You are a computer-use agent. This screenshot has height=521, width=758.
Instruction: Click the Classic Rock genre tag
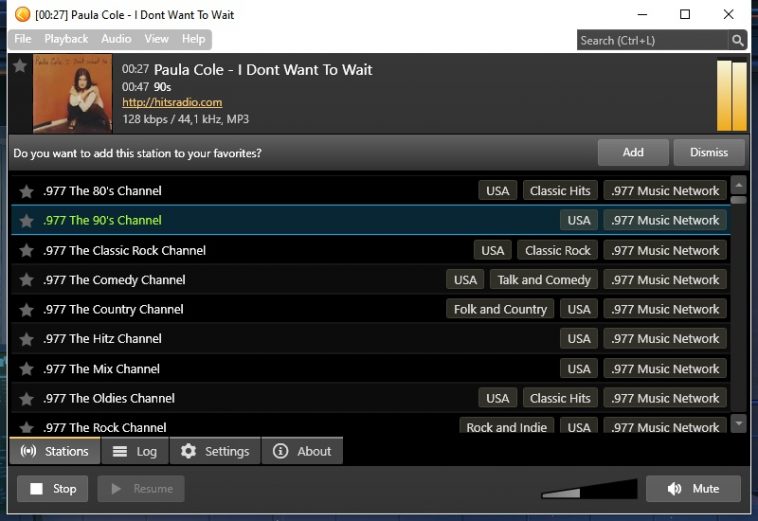tap(557, 250)
